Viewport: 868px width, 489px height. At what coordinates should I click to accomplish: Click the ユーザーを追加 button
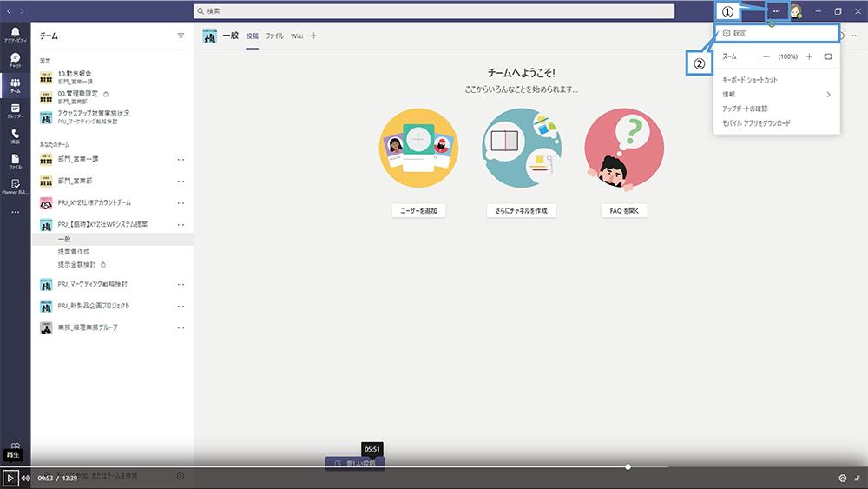coord(418,211)
